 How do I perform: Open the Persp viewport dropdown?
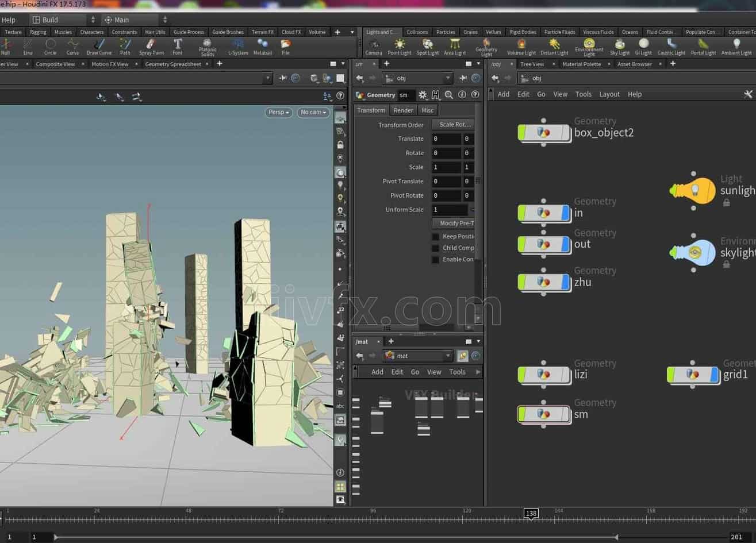(x=279, y=112)
